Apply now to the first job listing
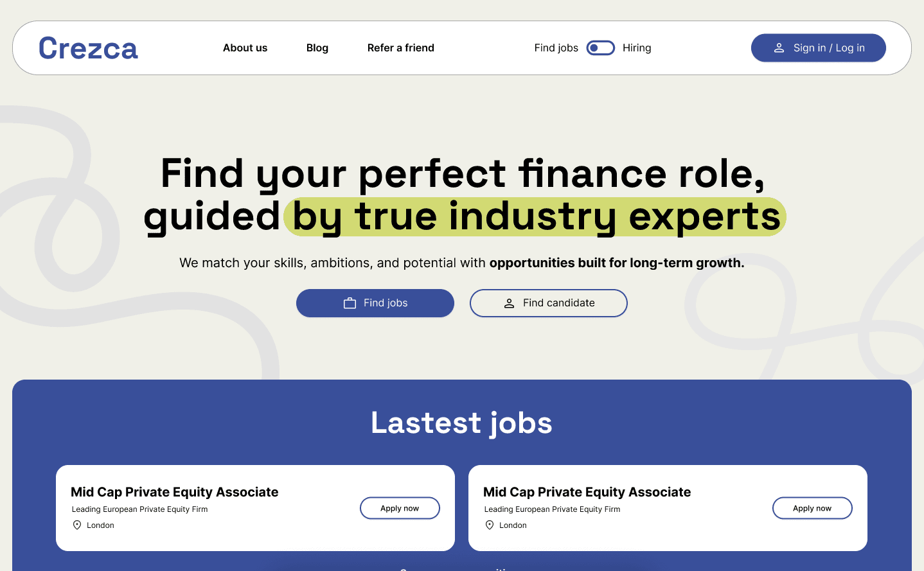The width and height of the screenshot is (924, 571). tap(400, 508)
